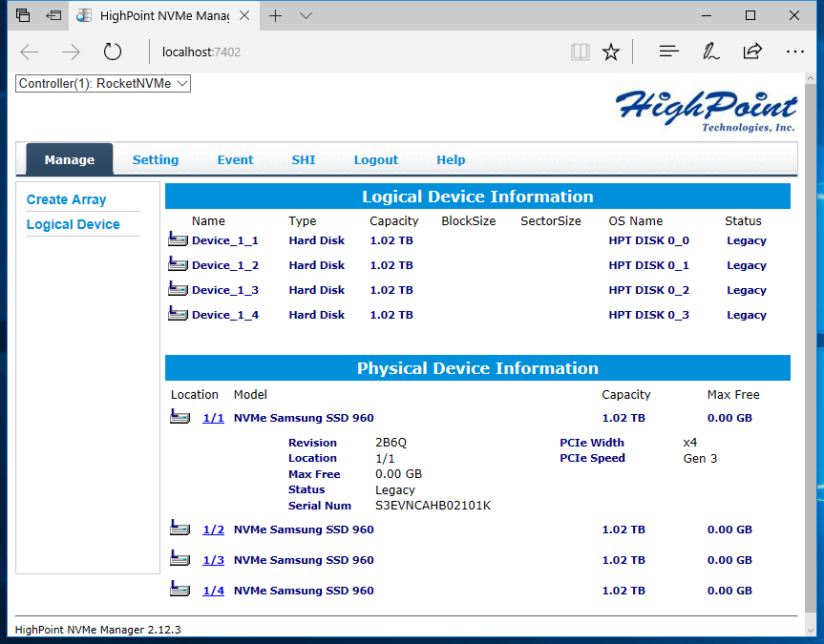824x644 pixels.
Task: Click the drive icon next to location 1/2
Action: (180, 529)
